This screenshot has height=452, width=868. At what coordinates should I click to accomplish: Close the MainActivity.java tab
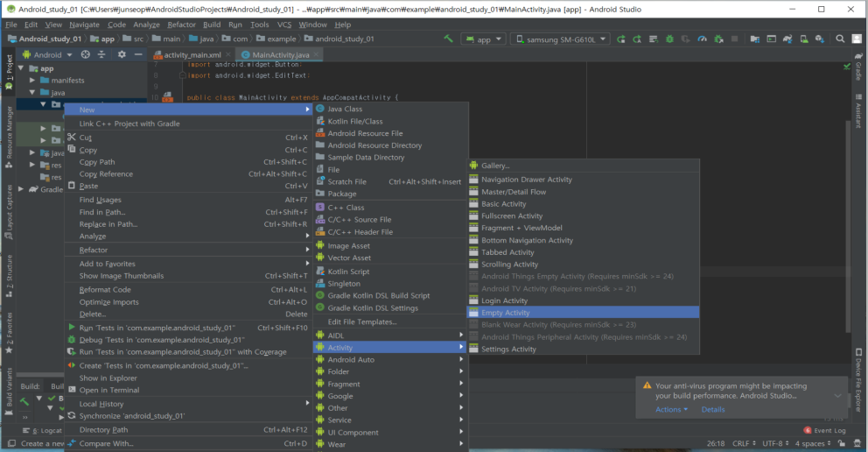click(316, 54)
